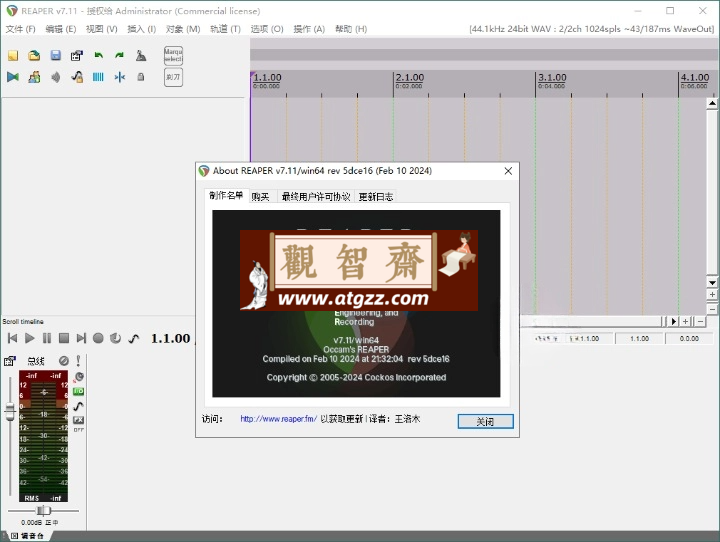Click the audio device info in menu bar
Screen dimensions: 720x542
[591, 29]
